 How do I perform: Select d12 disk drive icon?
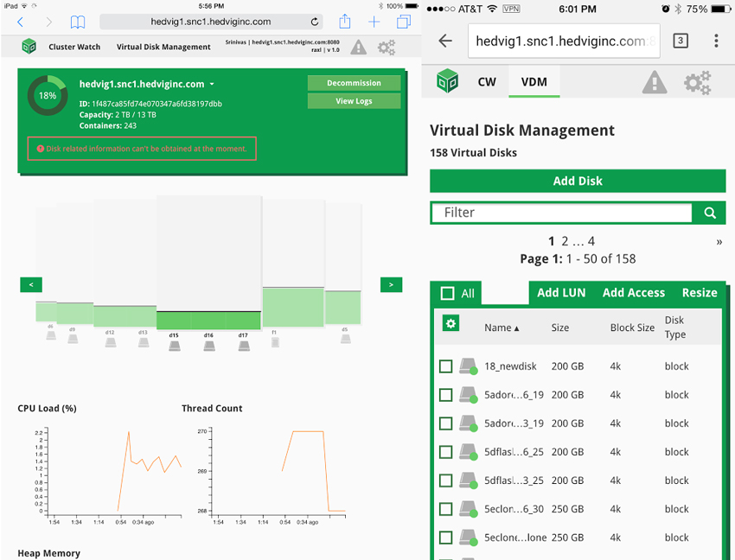110,342
